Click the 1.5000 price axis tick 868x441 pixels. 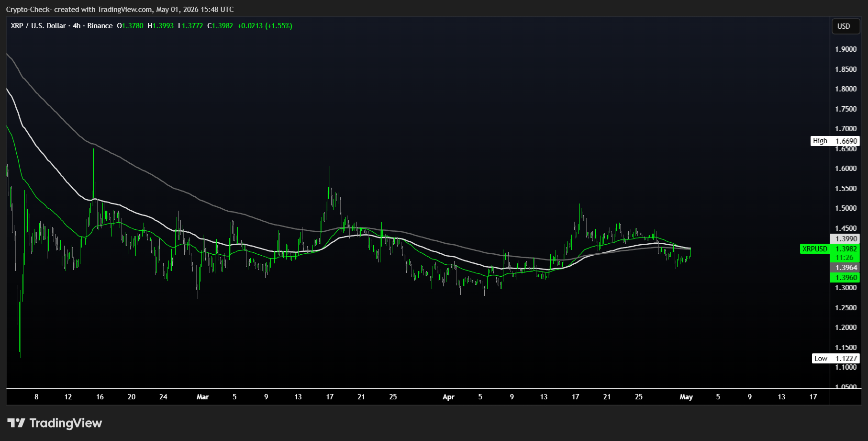pyautogui.click(x=846, y=208)
